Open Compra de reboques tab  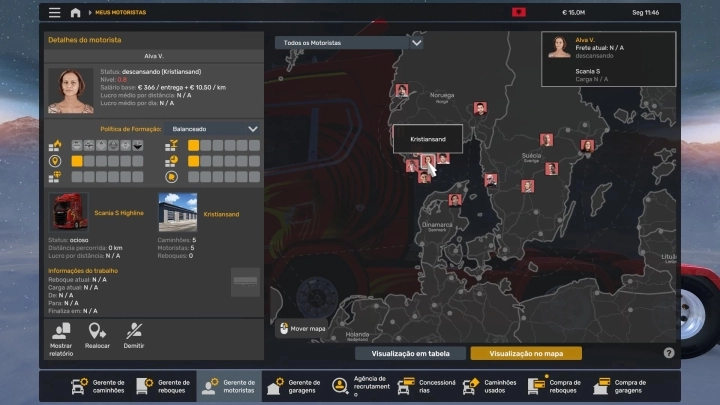point(555,386)
